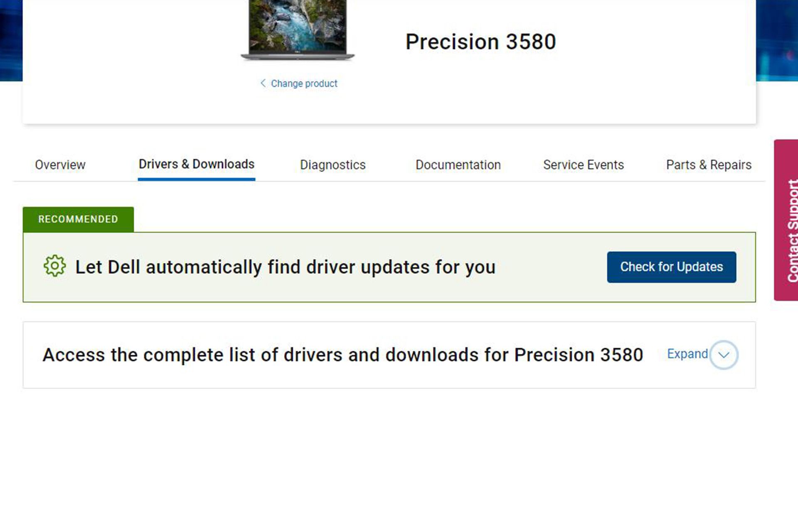798x532 pixels.
Task: Click the Precision 3580 product title
Action: (x=480, y=42)
